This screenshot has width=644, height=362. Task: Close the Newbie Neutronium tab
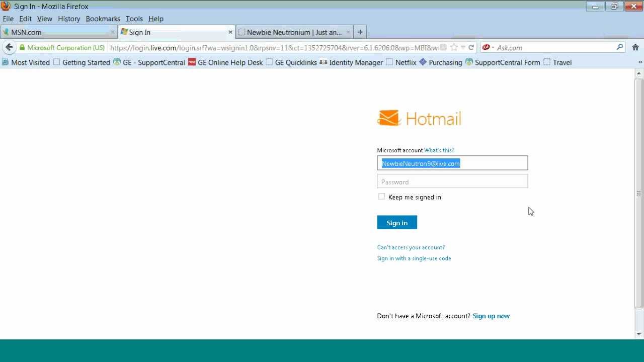click(x=348, y=32)
